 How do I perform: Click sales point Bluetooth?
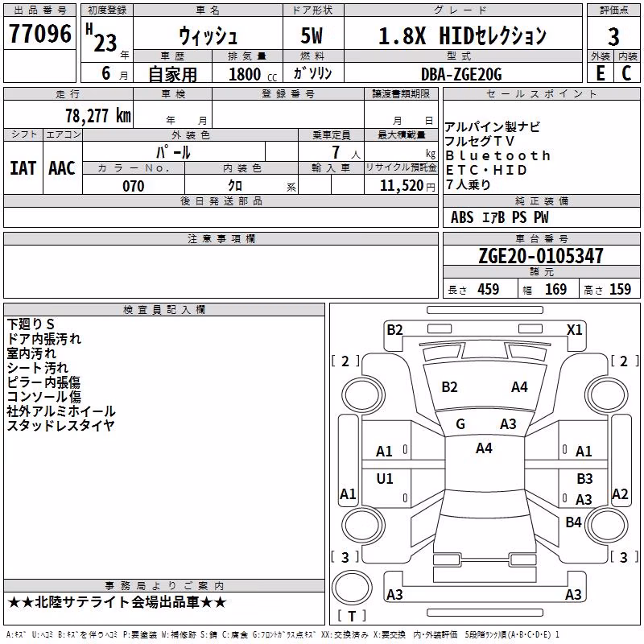click(x=497, y=155)
